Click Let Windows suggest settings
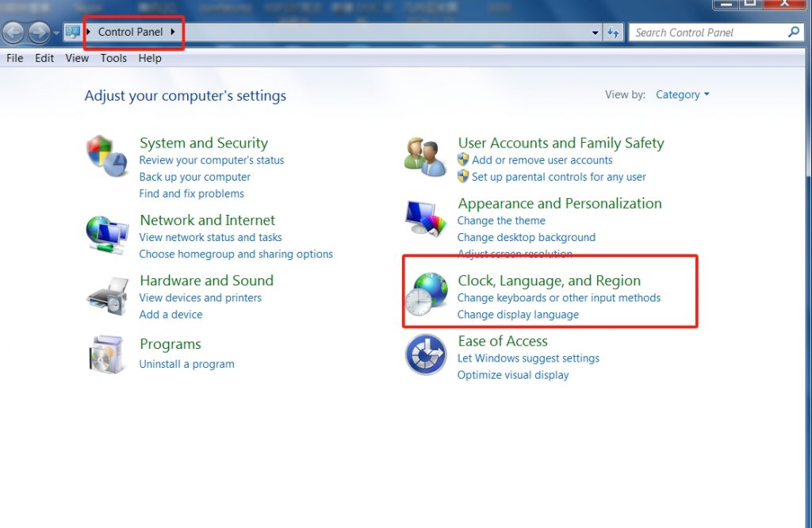The height and width of the screenshot is (528, 812). coord(528,358)
